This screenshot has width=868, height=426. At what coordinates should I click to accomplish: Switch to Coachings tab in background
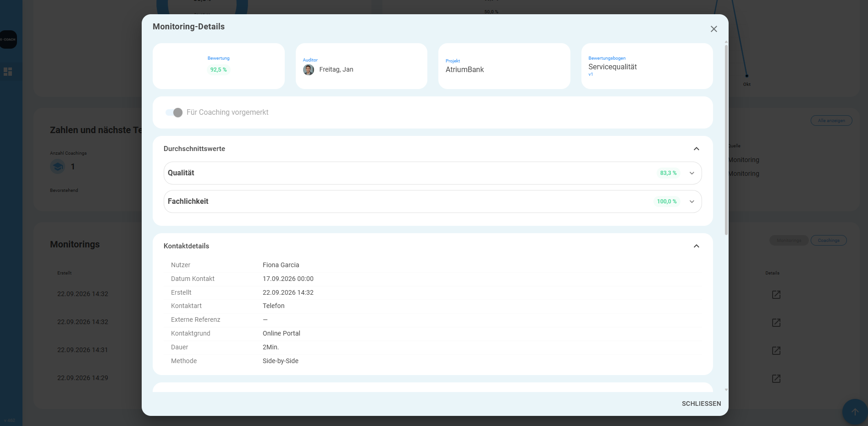pos(829,241)
